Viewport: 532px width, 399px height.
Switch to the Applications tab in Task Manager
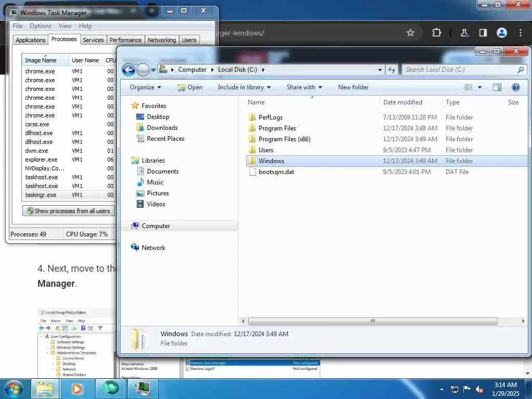pos(31,40)
